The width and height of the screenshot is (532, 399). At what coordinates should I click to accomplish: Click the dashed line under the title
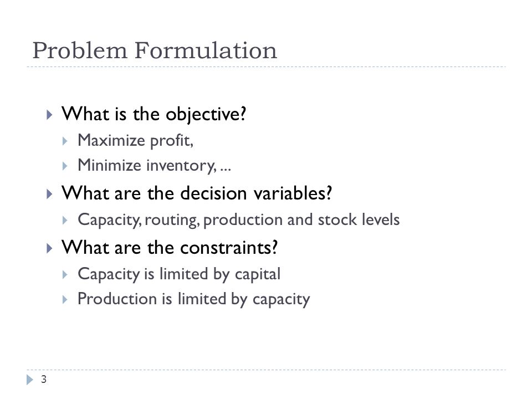tap(267, 67)
